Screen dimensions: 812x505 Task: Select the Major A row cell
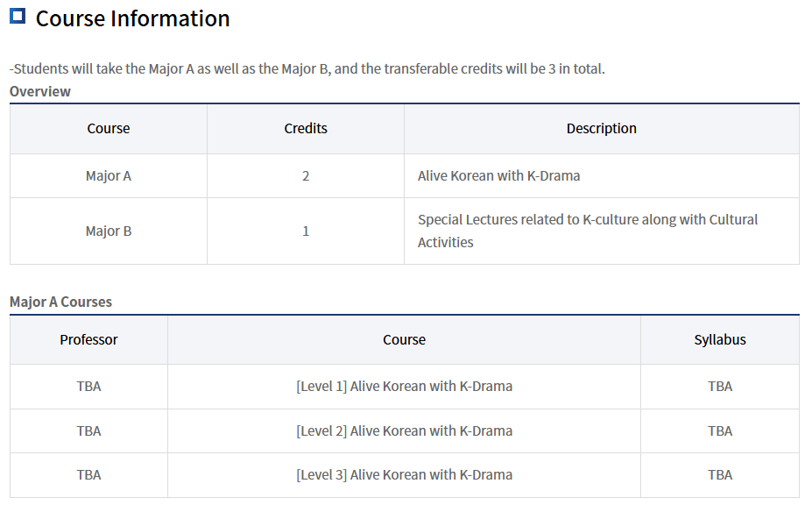click(109, 175)
